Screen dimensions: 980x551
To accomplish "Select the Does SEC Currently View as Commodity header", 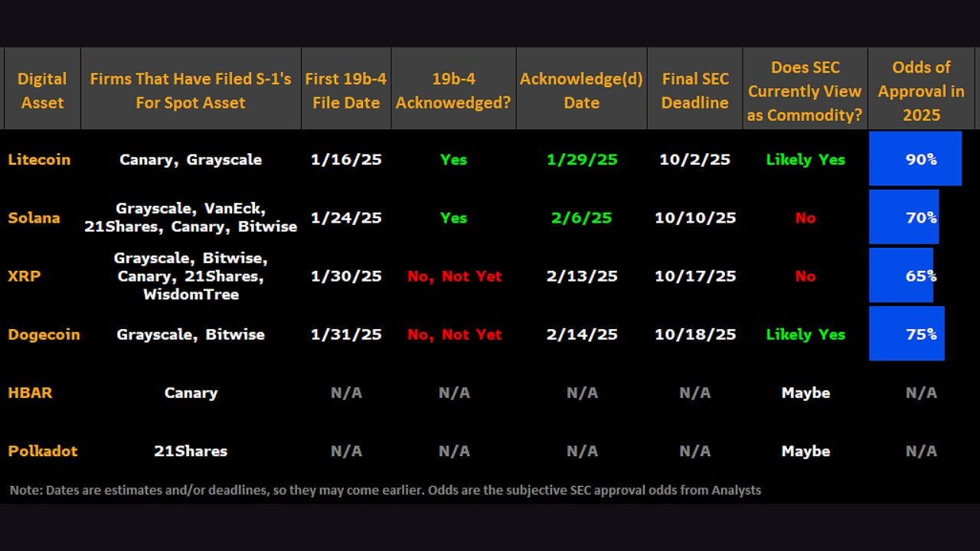I will pos(805,90).
